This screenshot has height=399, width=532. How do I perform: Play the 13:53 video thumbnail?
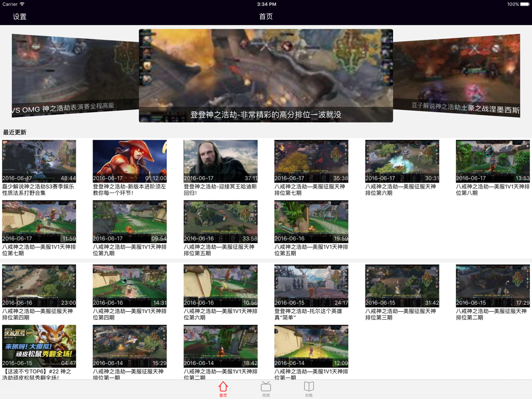point(493,161)
